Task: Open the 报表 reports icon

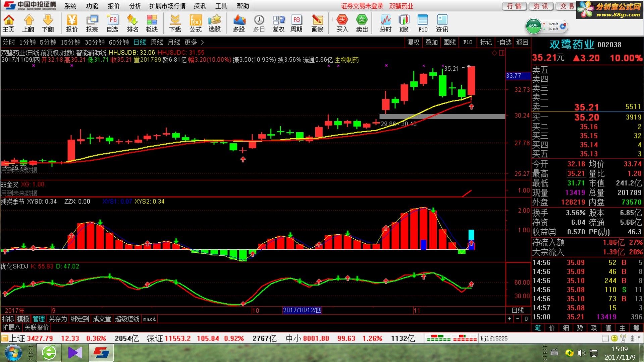Action: (x=92, y=23)
